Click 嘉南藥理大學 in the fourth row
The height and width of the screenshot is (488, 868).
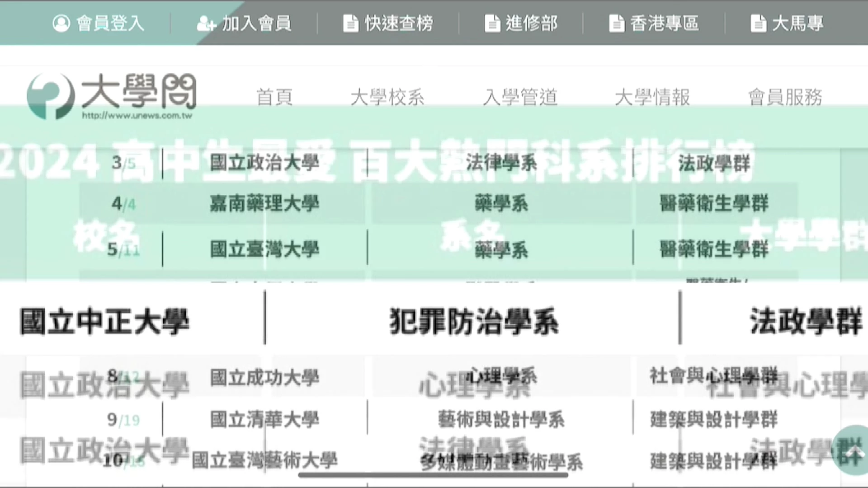264,203
